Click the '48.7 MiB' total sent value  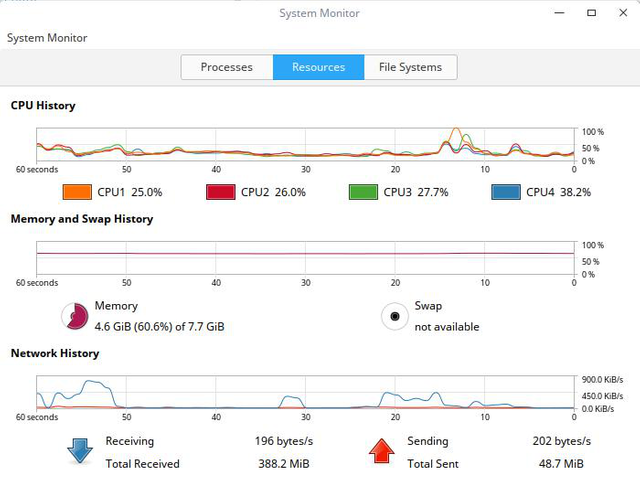[x=561, y=464]
